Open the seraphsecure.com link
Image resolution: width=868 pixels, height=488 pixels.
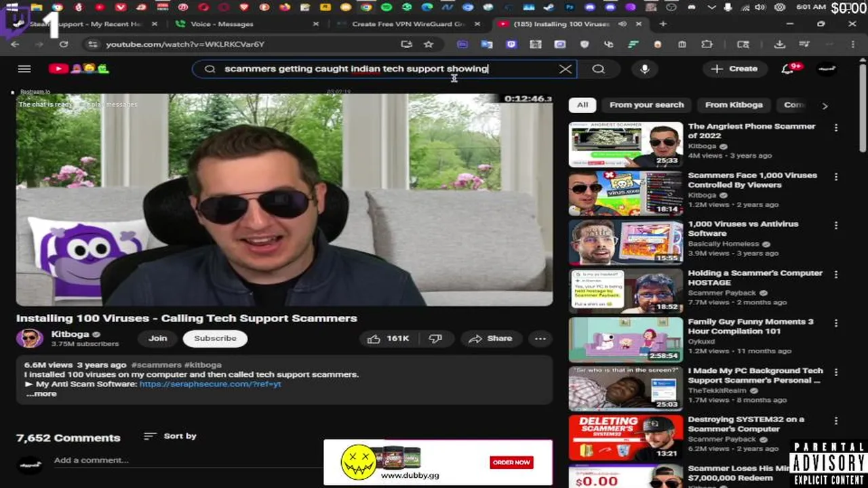point(210,384)
